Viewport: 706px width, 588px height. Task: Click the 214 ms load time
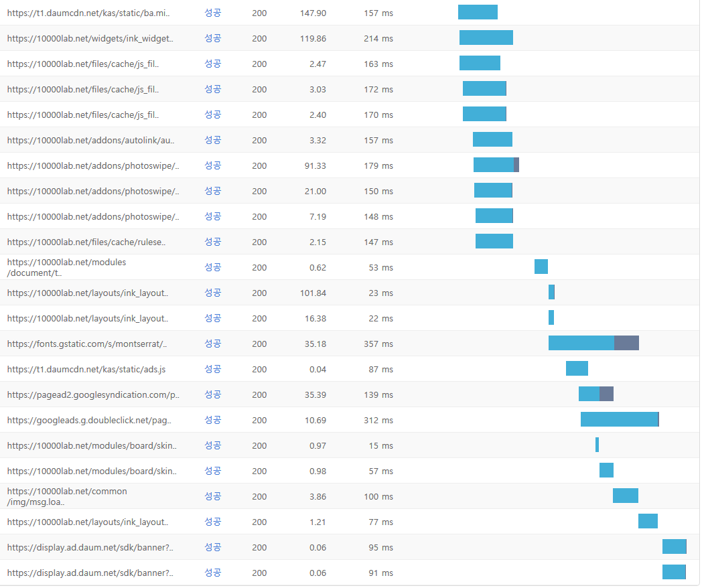pos(378,39)
